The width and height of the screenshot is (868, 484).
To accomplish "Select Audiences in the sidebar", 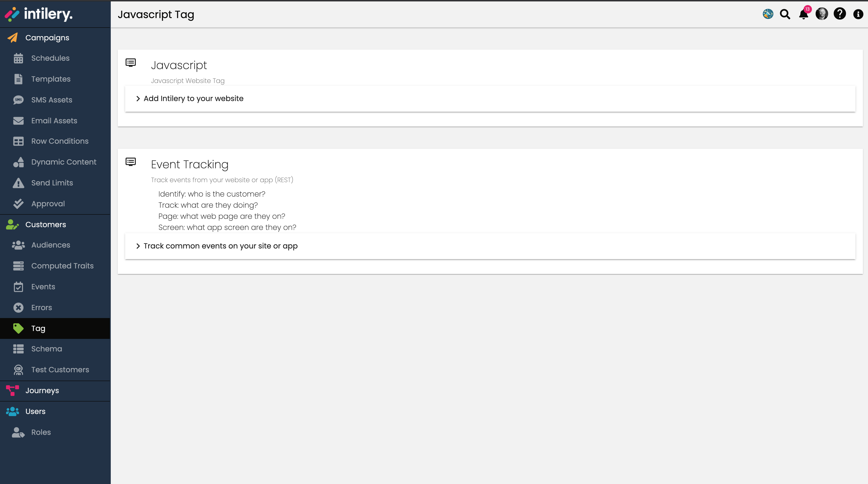I will click(x=51, y=245).
